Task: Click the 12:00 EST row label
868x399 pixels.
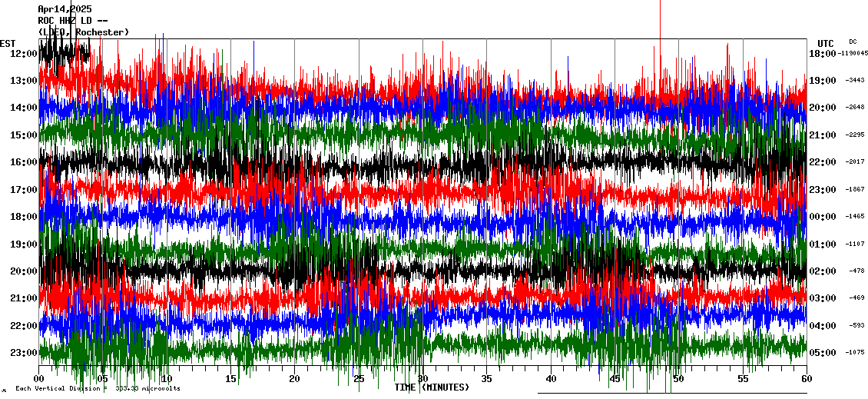Action: click(x=24, y=53)
